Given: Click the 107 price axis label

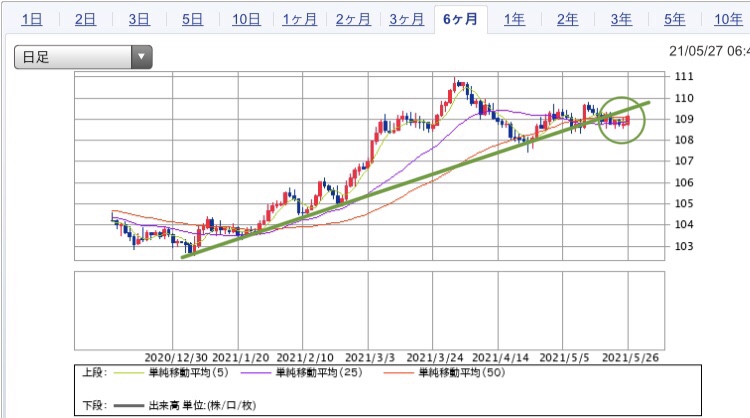Looking at the screenshot, I should (684, 161).
